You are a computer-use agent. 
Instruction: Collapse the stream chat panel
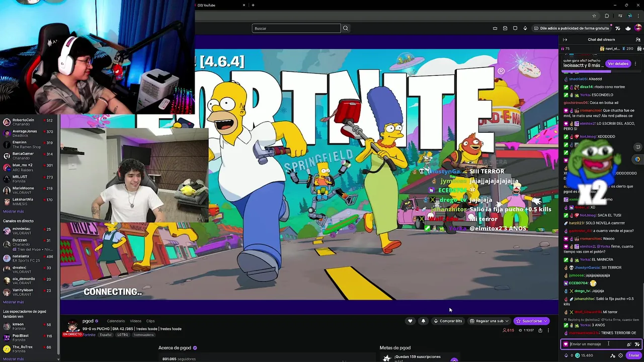[x=565, y=39]
